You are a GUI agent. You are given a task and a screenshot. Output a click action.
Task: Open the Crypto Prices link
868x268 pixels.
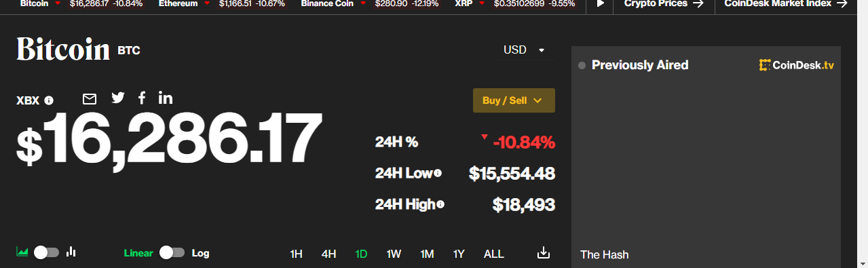(664, 3)
